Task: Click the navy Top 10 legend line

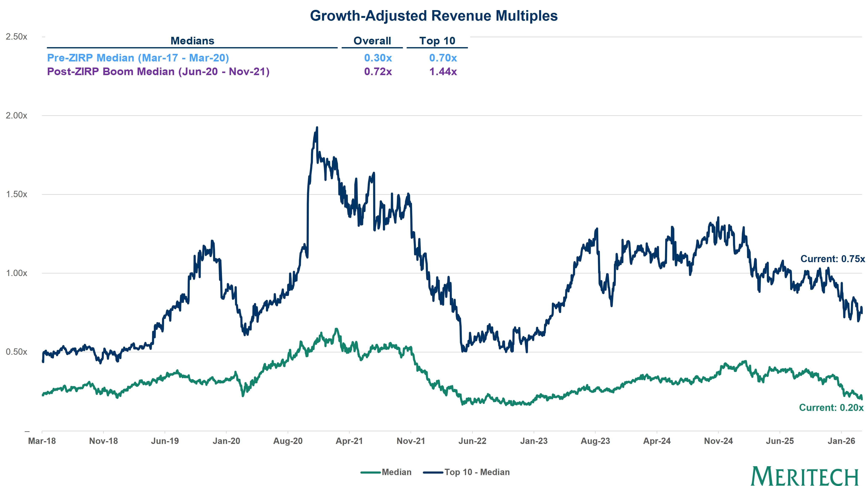Action: [433, 472]
